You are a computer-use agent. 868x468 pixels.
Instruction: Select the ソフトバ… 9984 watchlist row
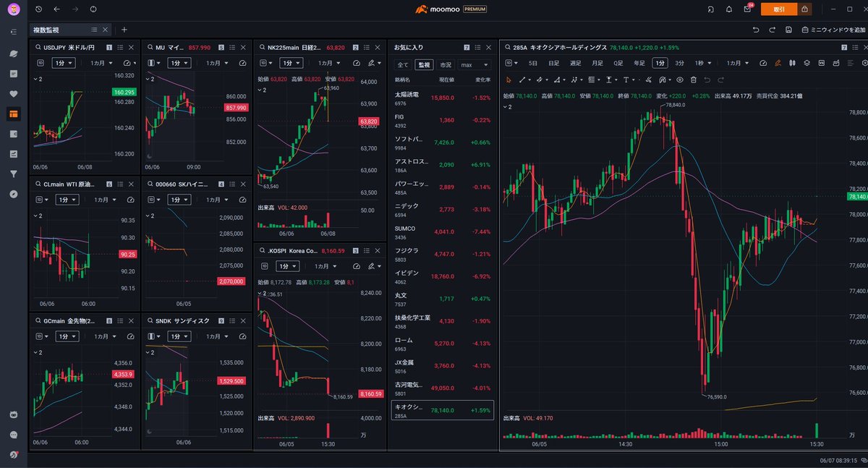[x=443, y=142]
